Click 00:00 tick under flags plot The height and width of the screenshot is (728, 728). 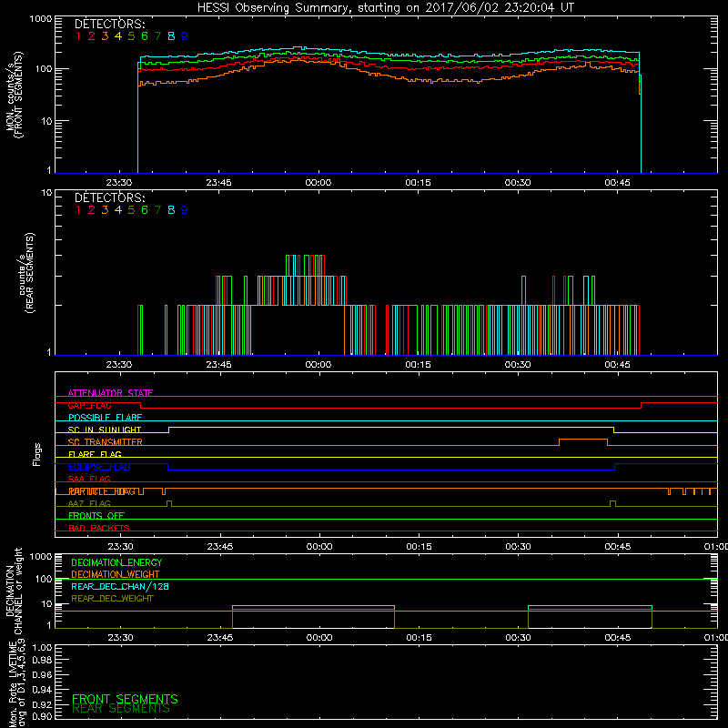[x=319, y=547]
